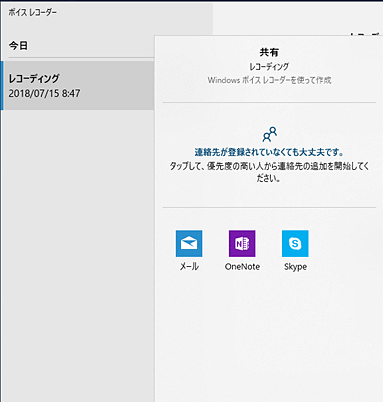Share recording via OneNote icon
384x403 pixels.
pyautogui.click(x=242, y=243)
